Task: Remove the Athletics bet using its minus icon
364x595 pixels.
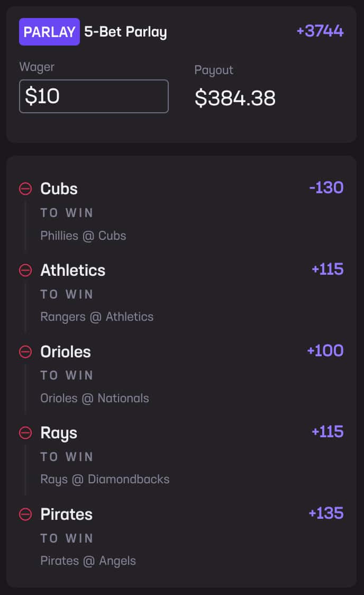Action: coord(25,270)
